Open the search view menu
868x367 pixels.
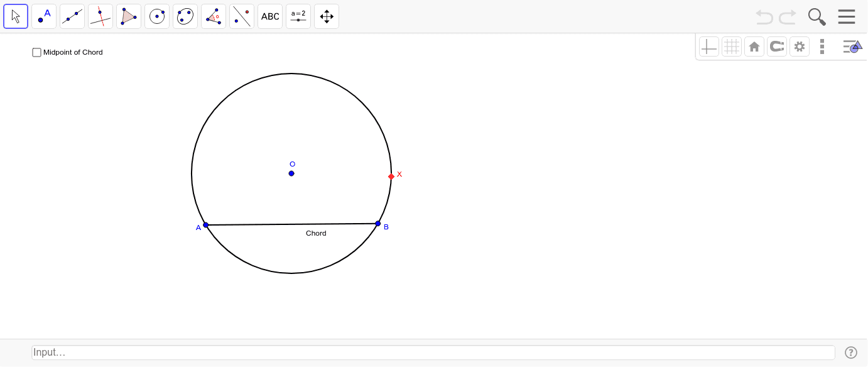click(816, 16)
